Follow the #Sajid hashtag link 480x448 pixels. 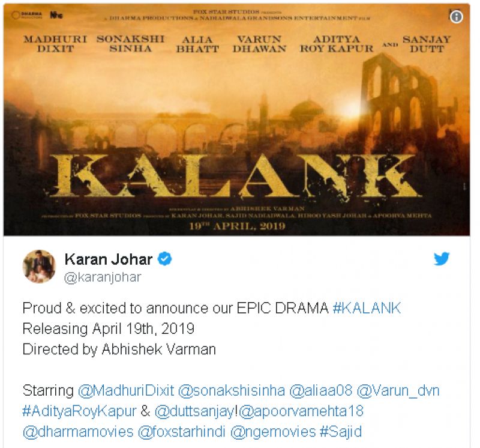[x=341, y=432]
